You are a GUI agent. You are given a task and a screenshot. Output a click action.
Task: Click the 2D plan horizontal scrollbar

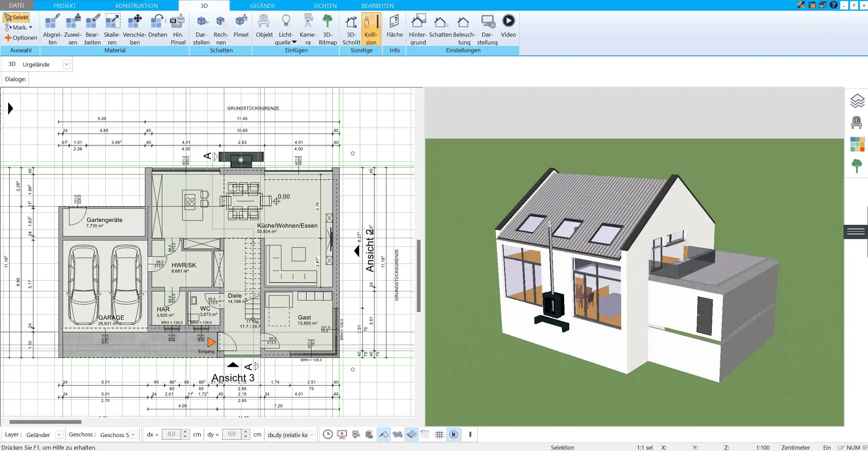(45, 422)
